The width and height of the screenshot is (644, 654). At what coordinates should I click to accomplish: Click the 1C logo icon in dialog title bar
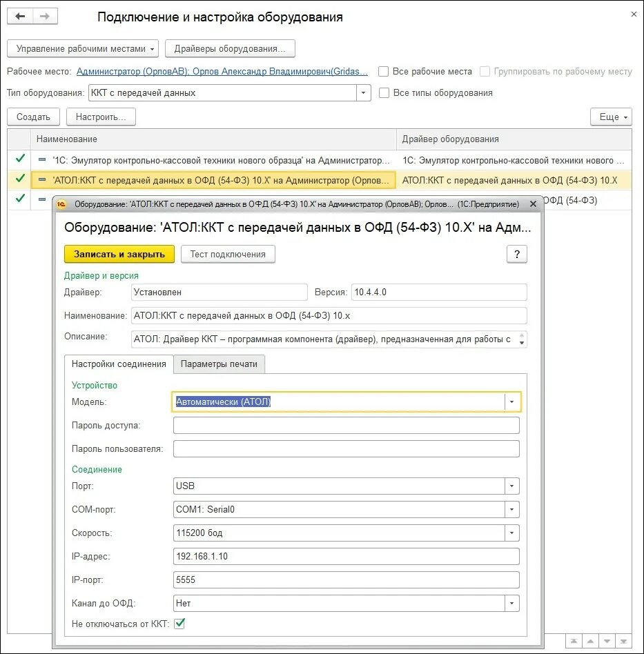(61, 204)
